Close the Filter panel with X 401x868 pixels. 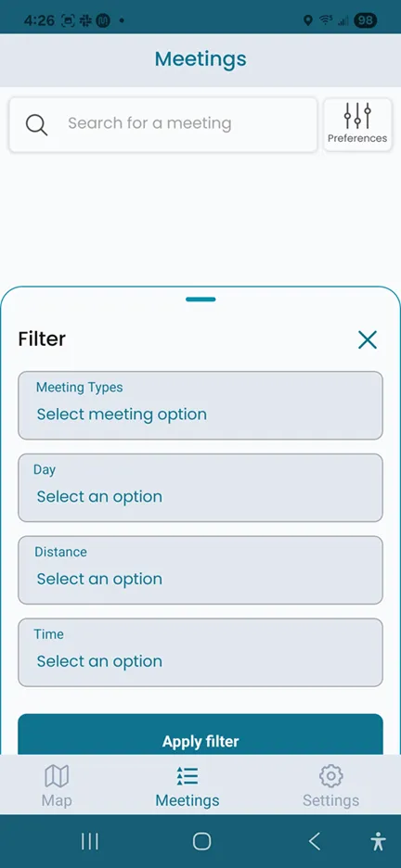368,340
